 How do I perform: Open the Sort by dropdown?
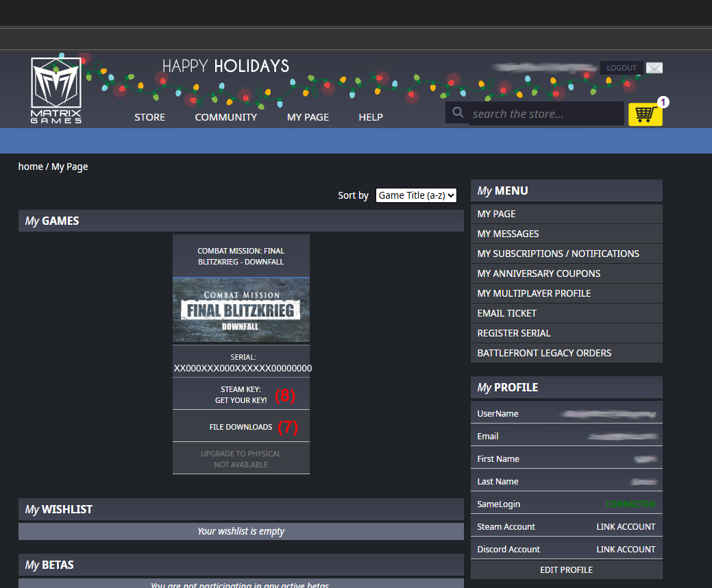pos(416,195)
